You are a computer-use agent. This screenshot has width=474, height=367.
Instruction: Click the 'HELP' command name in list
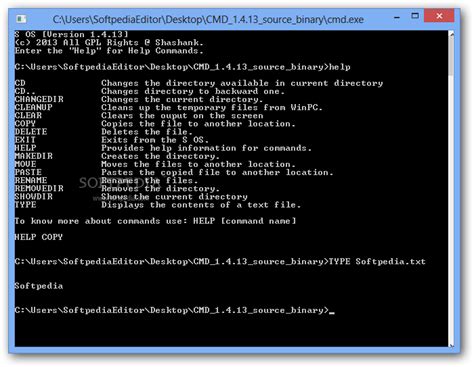click(25, 148)
